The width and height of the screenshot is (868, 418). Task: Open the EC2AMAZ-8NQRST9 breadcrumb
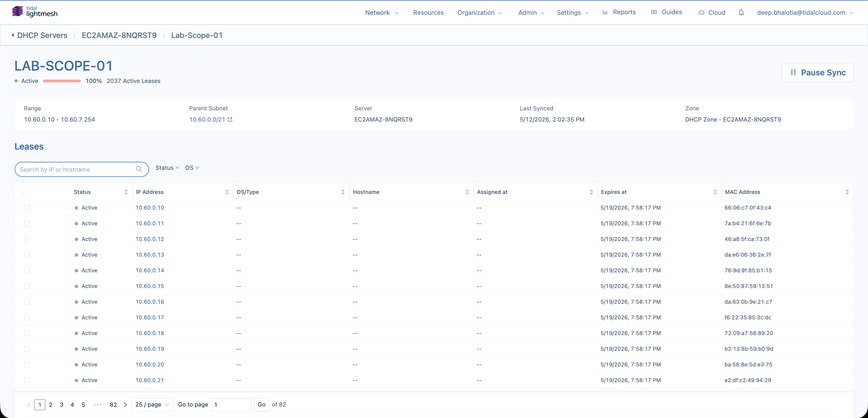[119, 35]
